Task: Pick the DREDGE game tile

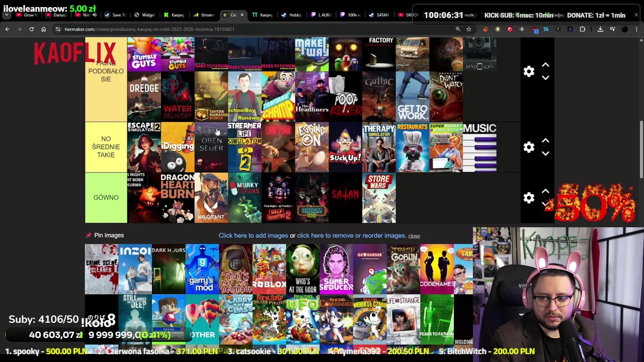Action: pyautogui.click(x=144, y=97)
